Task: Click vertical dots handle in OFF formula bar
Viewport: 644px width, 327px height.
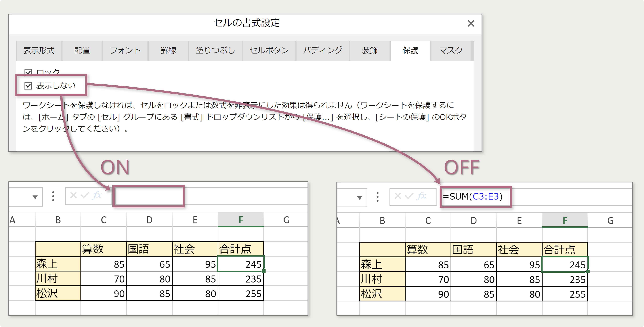Action: 378,197
